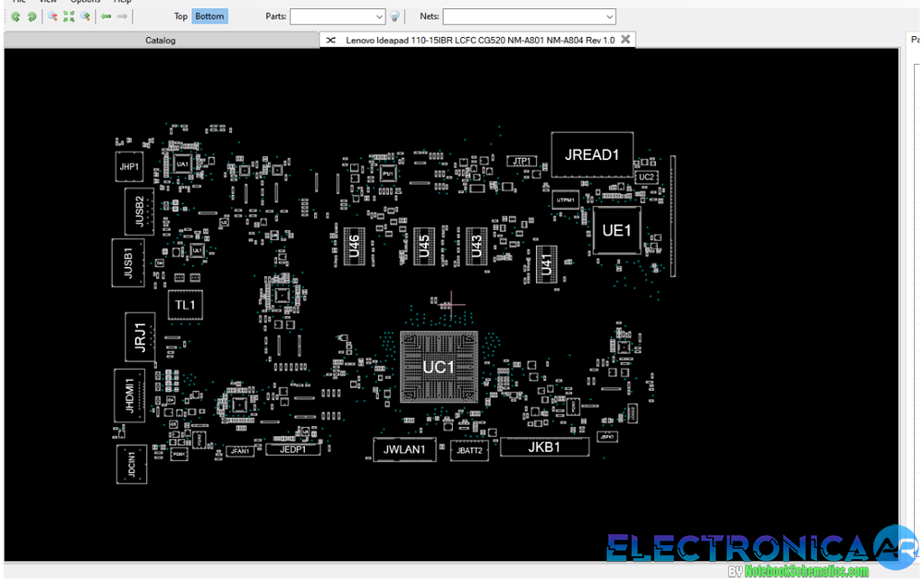Click the highlighted Bottom button indicator
Viewport: 924px width, 584px height.
(209, 16)
